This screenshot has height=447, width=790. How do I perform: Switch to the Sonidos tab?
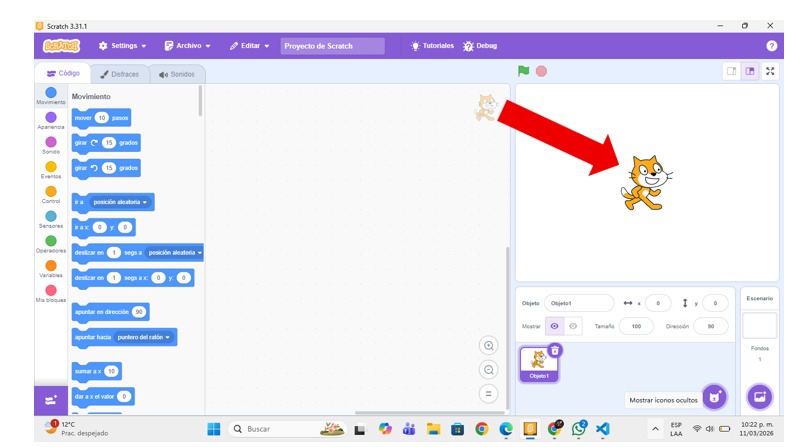click(177, 74)
